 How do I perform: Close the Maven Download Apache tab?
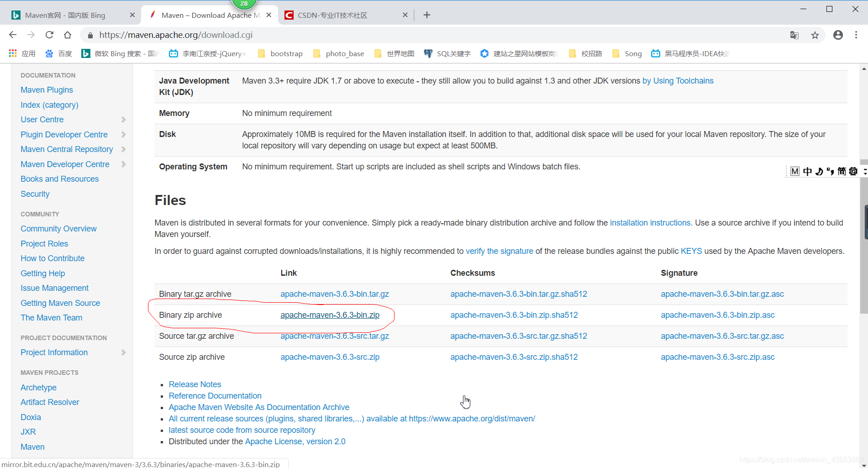(269, 15)
